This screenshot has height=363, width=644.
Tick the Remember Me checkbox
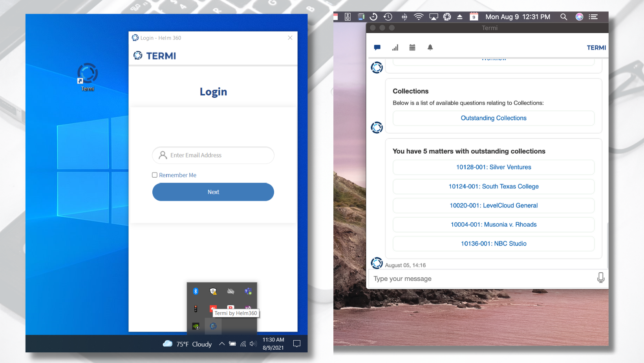coord(155,175)
